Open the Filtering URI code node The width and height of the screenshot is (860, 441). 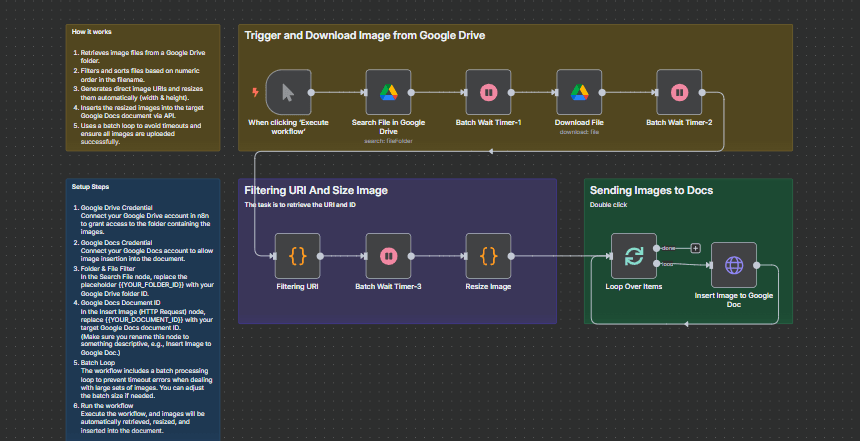click(x=297, y=256)
